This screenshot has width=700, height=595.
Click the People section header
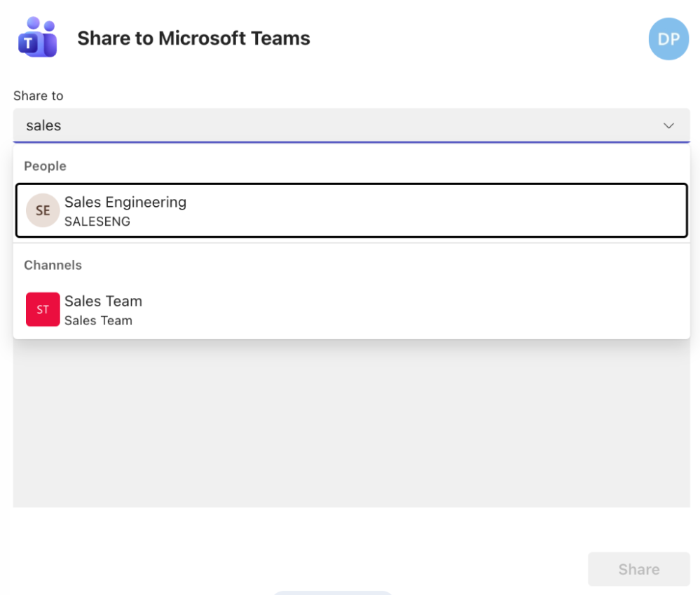[45, 166]
